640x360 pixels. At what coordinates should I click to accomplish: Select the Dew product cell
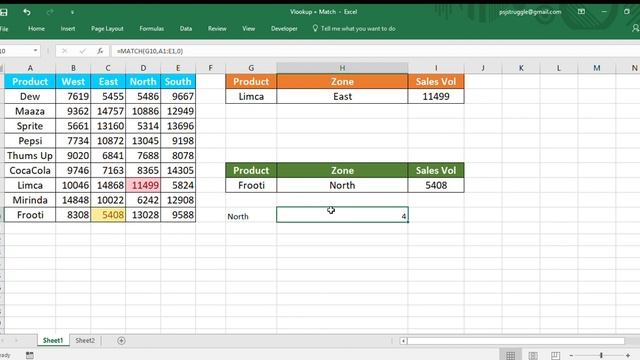(x=30, y=96)
